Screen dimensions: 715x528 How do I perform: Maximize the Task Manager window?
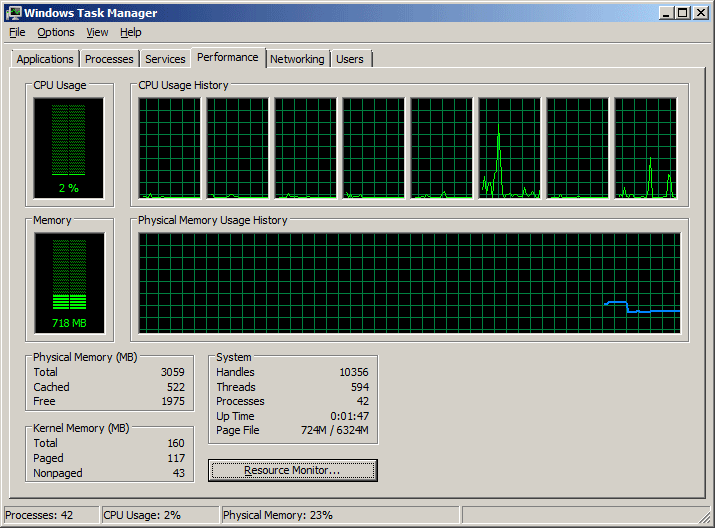coord(682,13)
